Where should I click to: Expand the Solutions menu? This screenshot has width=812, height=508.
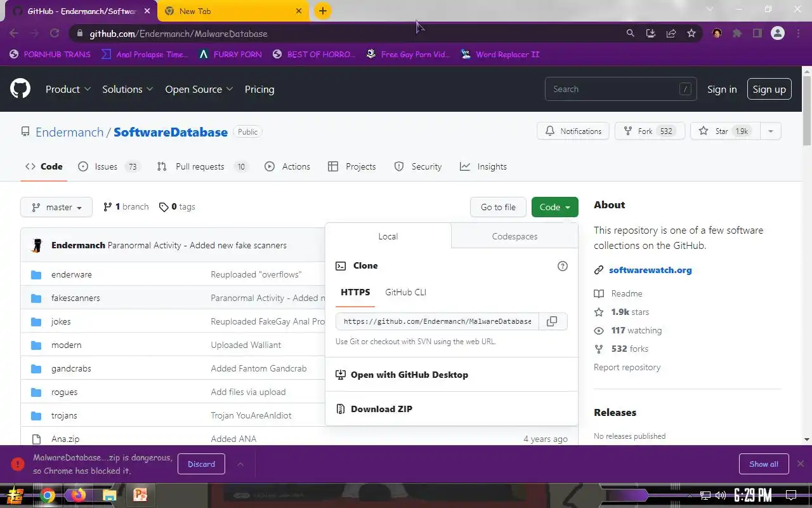coord(128,90)
